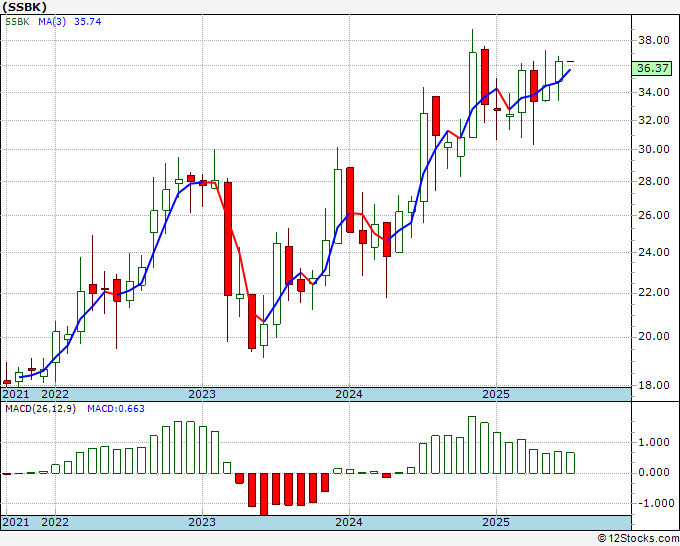Click the MA(3) legend label
Screen dimensions: 680x546
tap(52, 22)
